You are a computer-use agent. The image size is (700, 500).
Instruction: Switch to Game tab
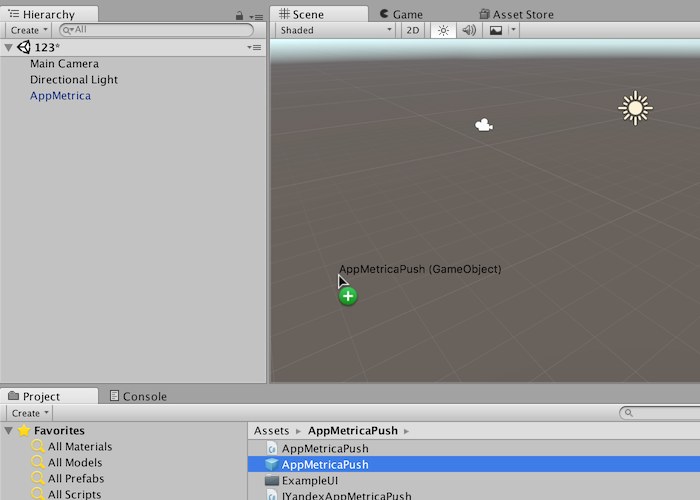401,14
